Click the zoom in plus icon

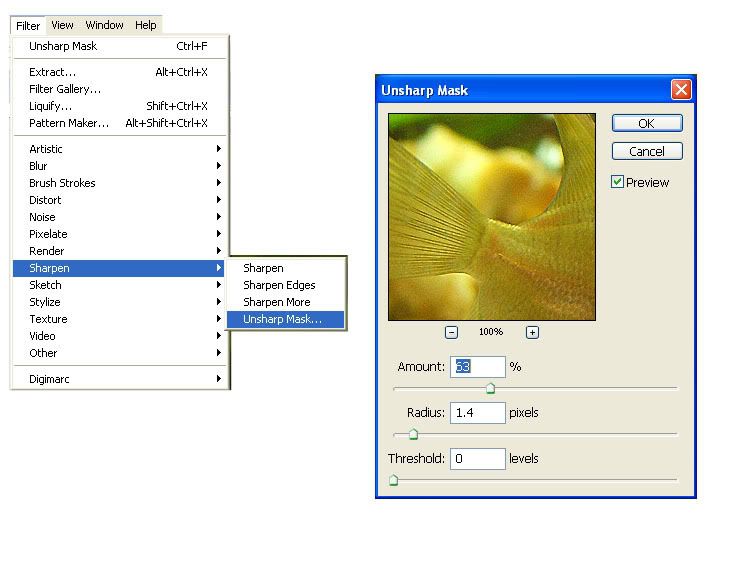pos(532,333)
